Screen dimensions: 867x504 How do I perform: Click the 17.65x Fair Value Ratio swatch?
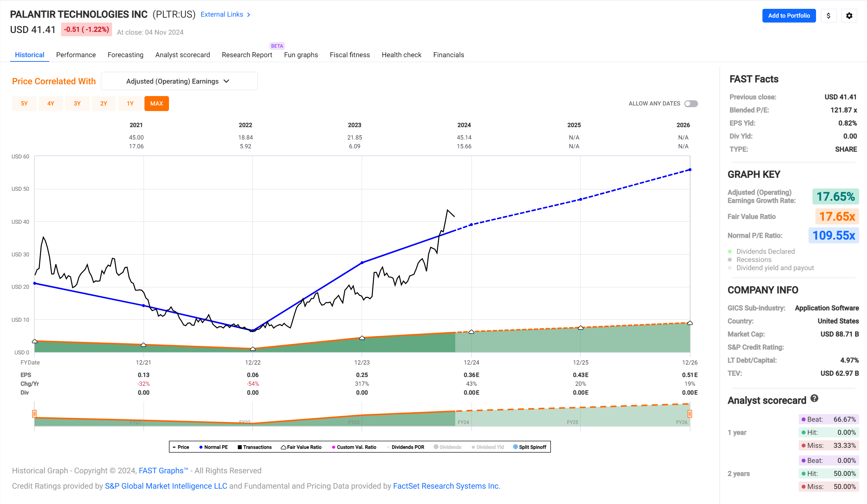pyautogui.click(x=837, y=216)
